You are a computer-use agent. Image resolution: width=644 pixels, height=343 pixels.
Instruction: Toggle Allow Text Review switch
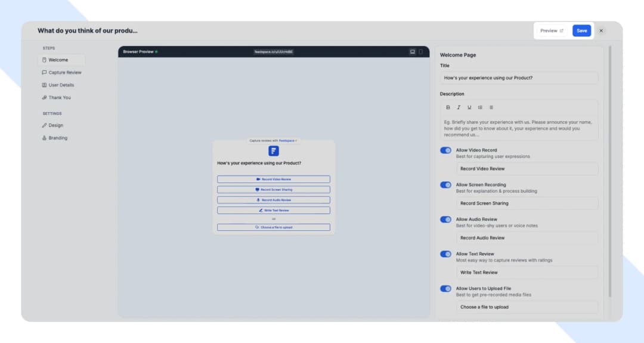[445, 254]
